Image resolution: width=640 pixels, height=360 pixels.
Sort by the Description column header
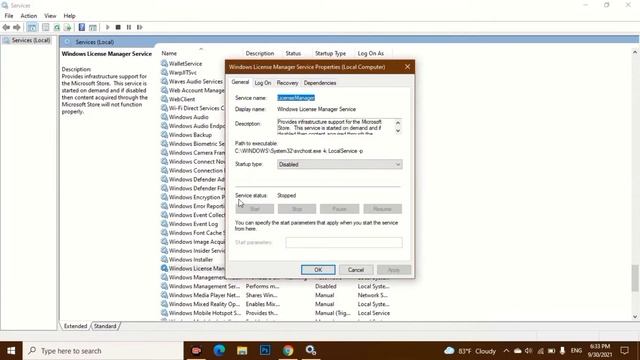click(x=260, y=53)
